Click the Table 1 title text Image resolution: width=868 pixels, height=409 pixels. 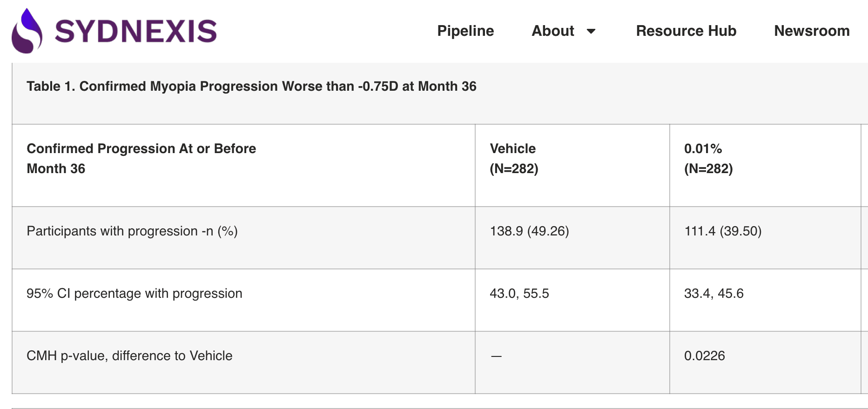click(x=251, y=86)
